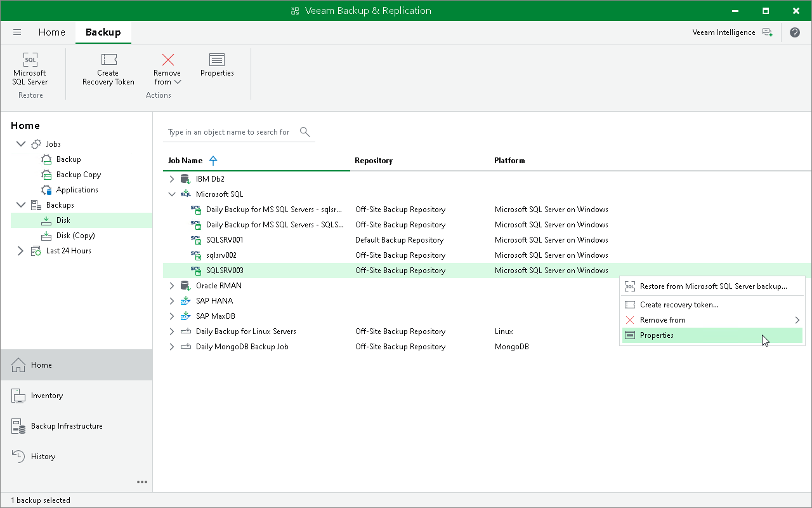Viewport: 812px width, 508px height.
Task: Select Daily Backup for MS SQL Servers - sqlsr... row
Action: (487, 210)
